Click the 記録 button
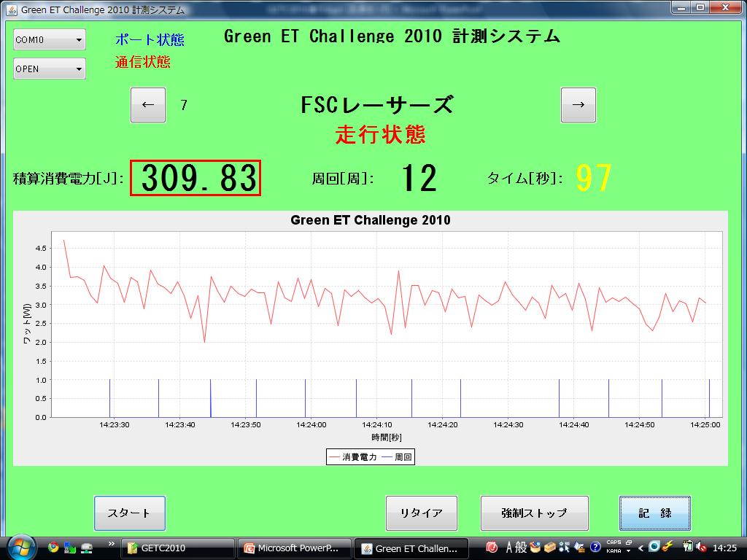Image resolution: width=747 pixels, height=560 pixels. [x=654, y=513]
